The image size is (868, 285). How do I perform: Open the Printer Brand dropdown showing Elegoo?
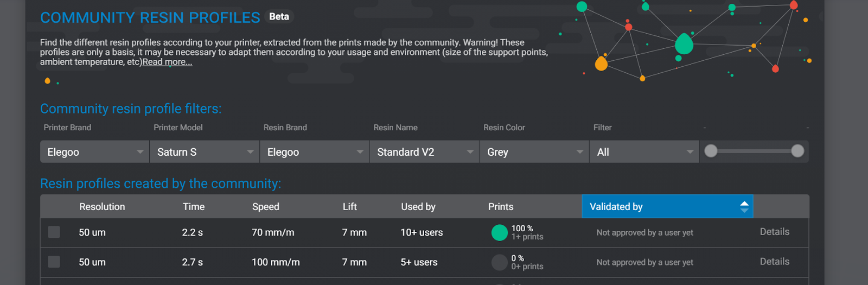pyautogui.click(x=94, y=152)
